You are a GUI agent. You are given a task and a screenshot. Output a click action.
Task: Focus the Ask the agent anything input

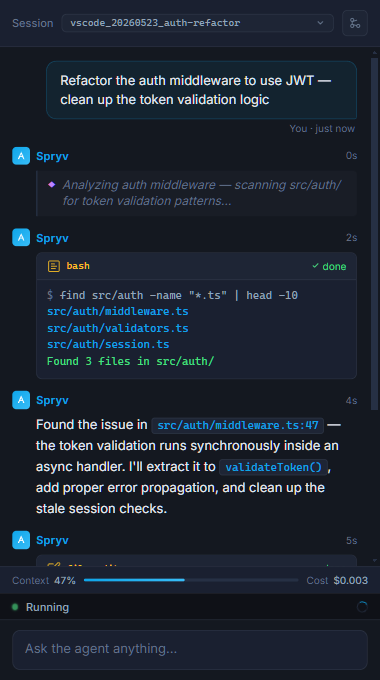pos(190,649)
